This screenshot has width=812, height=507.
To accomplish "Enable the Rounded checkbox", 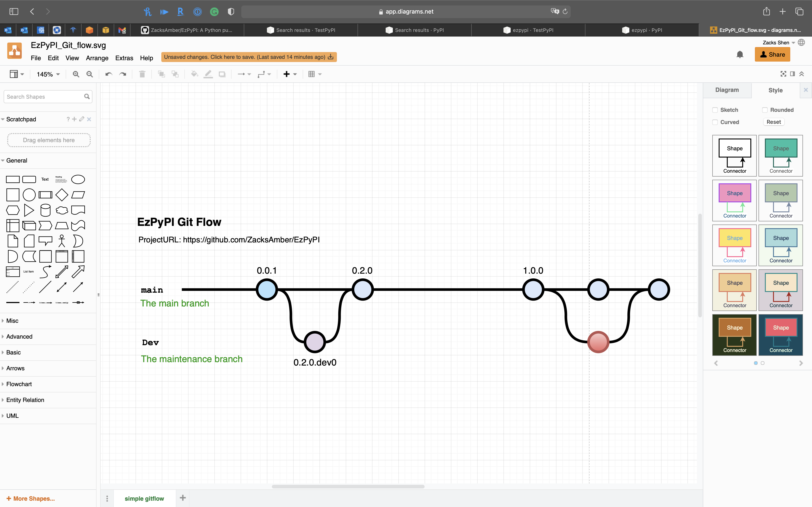I will click(x=765, y=110).
